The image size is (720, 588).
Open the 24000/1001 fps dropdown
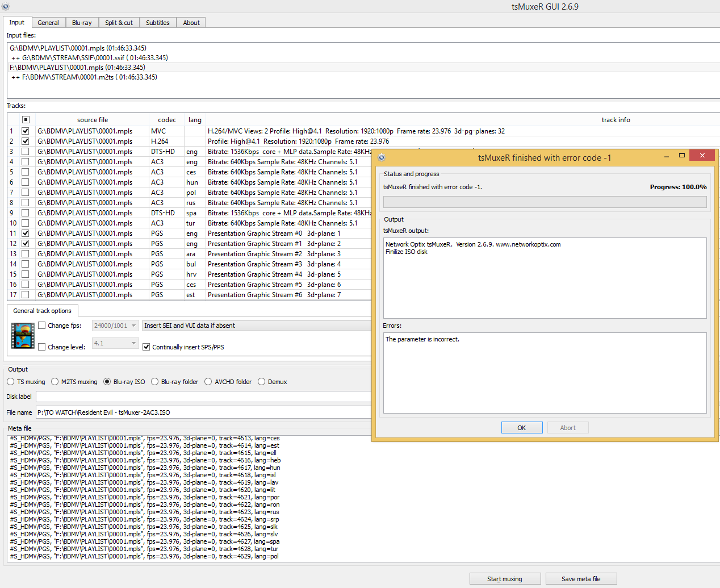point(115,326)
